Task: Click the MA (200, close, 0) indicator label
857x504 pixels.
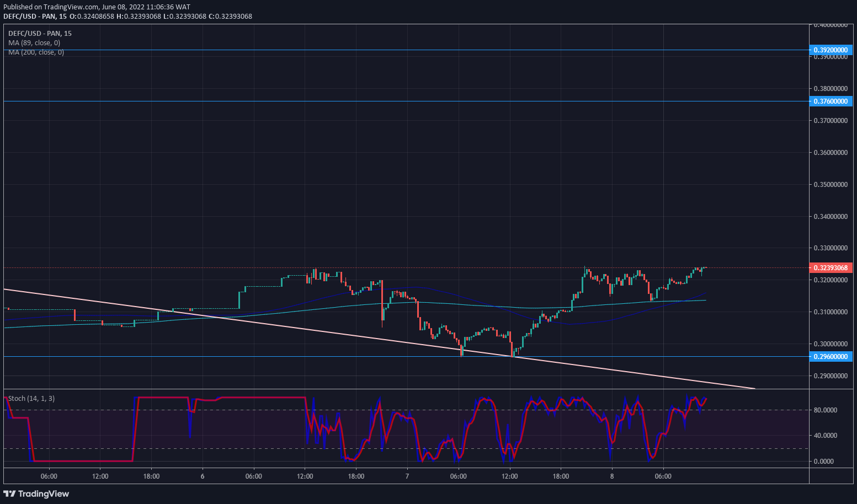Action: pyautogui.click(x=36, y=52)
